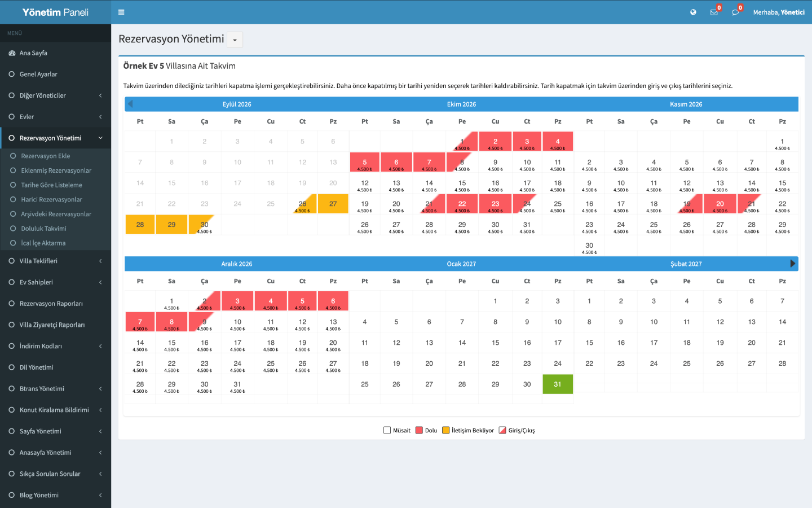Select the green January 31, 2027 cell
This screenshot has height=508, width=812.
[558, 384]
